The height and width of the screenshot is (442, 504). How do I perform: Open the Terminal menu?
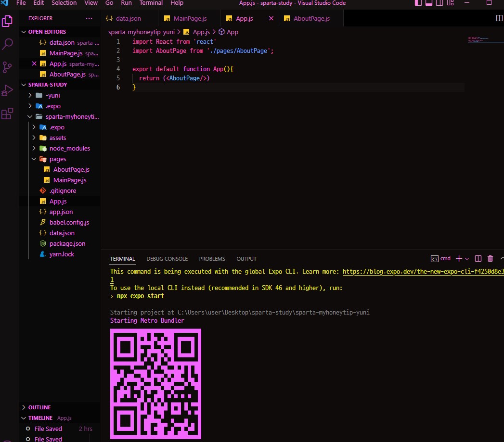[151, 3]
